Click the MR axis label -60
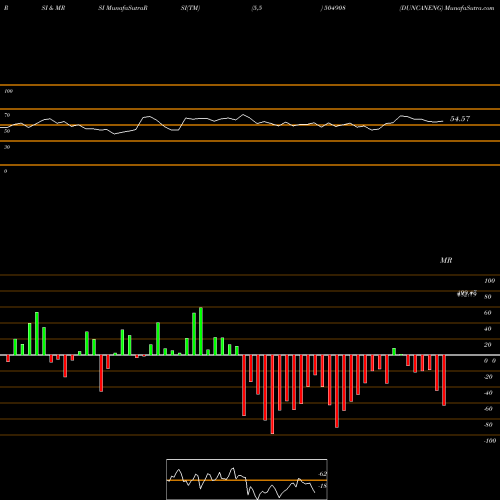The width and height of the screenshot is (500, 500). (488, 409)
